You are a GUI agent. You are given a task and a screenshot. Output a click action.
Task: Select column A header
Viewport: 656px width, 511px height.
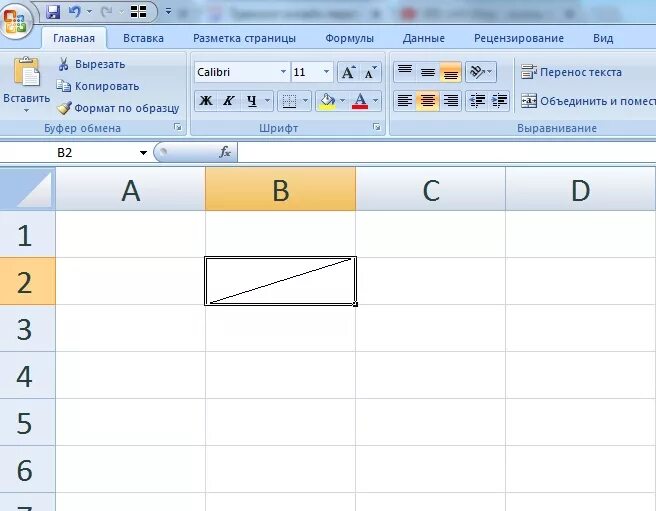coord(131,189)
